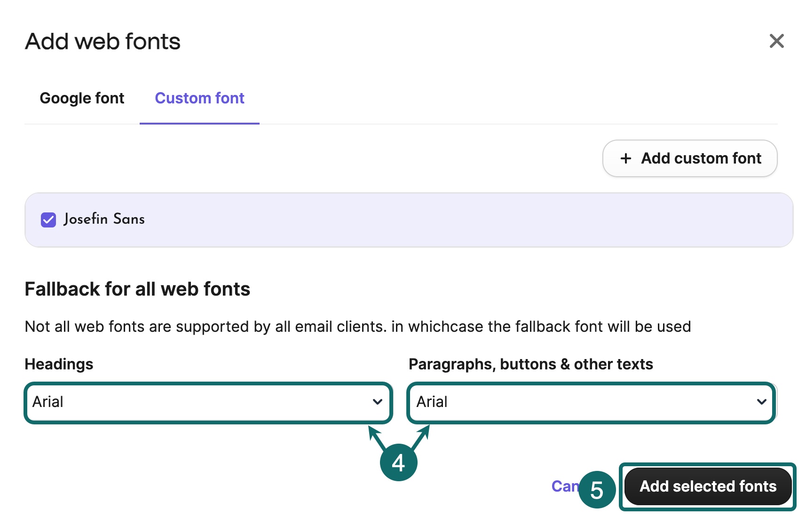
Task: Switch to the Google font tab
Action: click(x=82, y=98)
